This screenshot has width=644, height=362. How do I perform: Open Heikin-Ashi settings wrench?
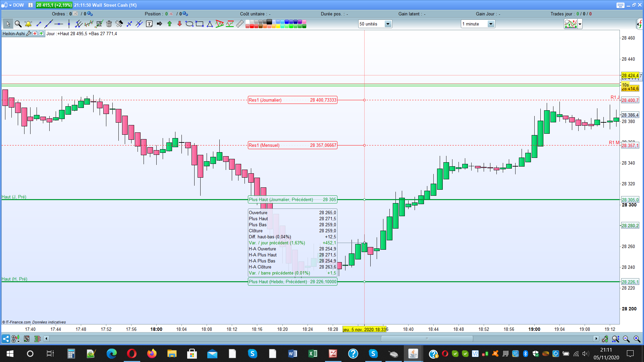(x=29, y=34)
